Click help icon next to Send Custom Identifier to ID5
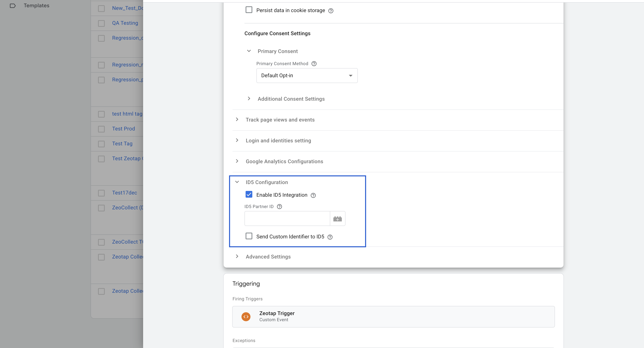This screenshot has width=644, height=348. point(330,237)
